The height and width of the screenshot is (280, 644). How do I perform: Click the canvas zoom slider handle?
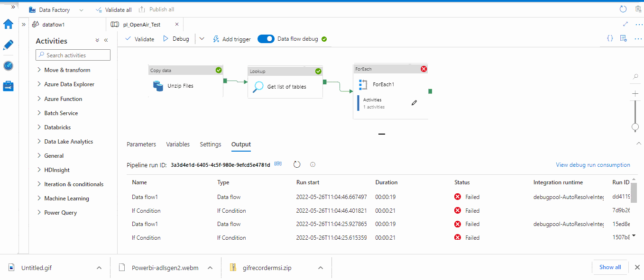tap(635, 127)
